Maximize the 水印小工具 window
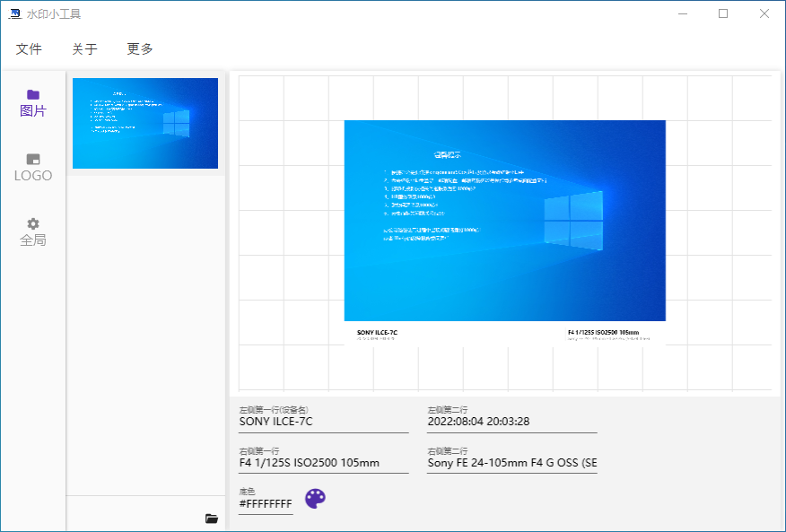 point(723,13)
